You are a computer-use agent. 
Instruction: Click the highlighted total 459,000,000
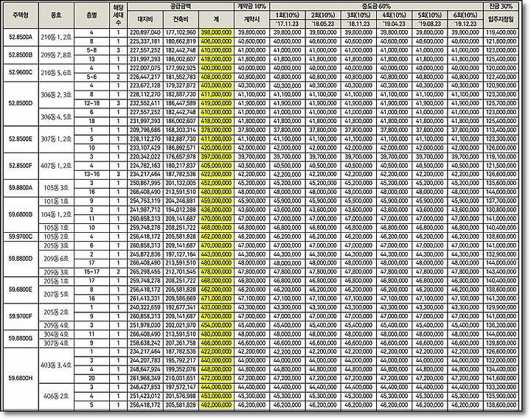coord(216,201)
